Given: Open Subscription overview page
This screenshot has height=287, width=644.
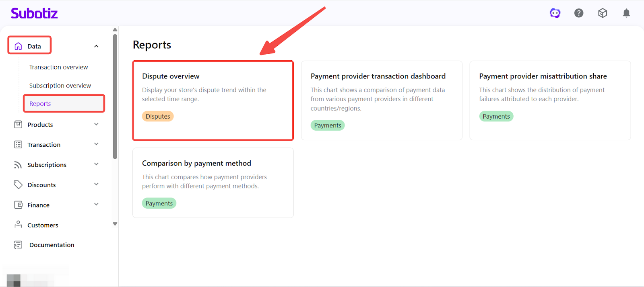Looking at the screenshot, I should point(60,86).
